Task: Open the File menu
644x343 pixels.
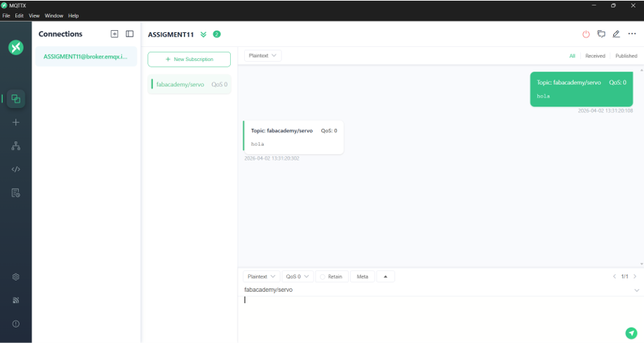Action: coord(6,15)
